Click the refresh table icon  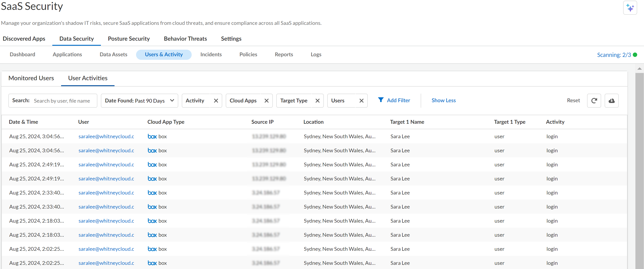(x=594, y=100)
